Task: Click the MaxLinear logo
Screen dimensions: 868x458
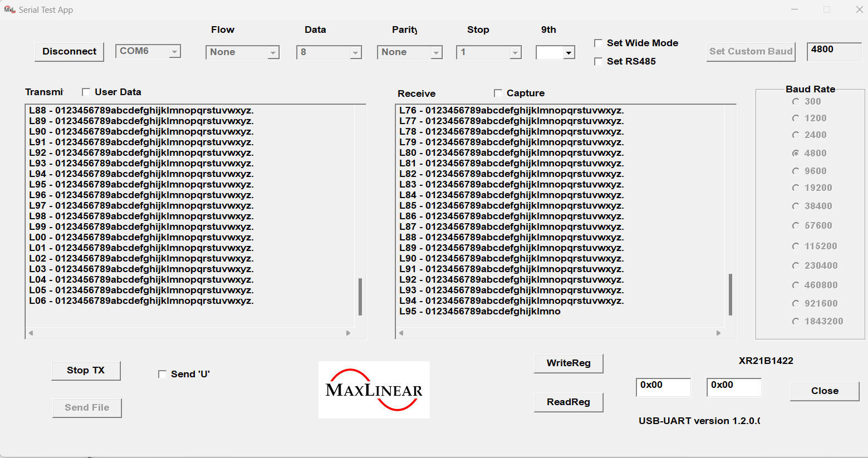Action: click(374, 390)
